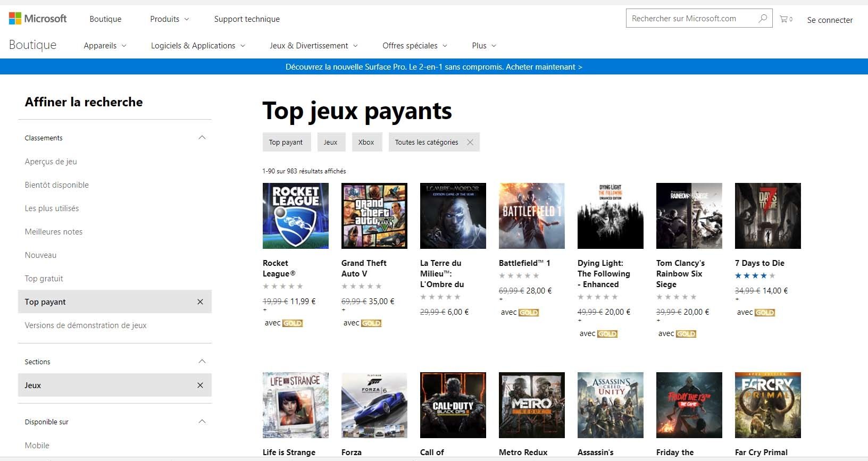Open Support technique

coord(247,19)
